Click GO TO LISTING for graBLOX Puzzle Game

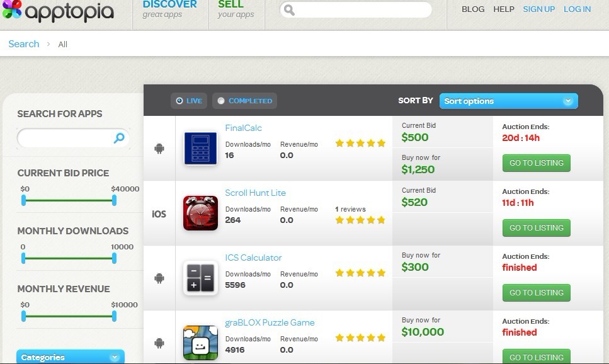pos(537,357)
